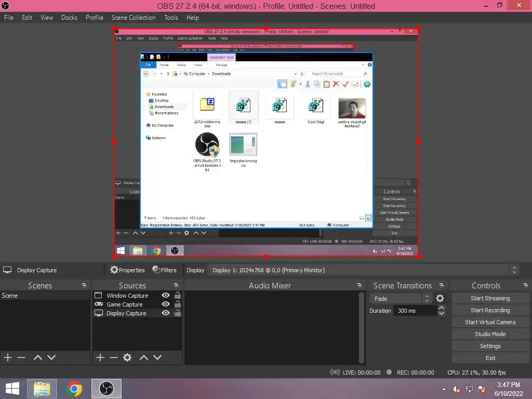Viewport: 532px width, 399px height.
Task: Click Start Recording button
Action: point(490,310)
